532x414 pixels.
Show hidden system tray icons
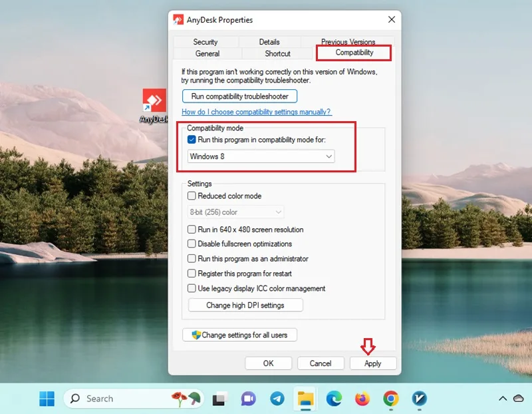[503, 399]
